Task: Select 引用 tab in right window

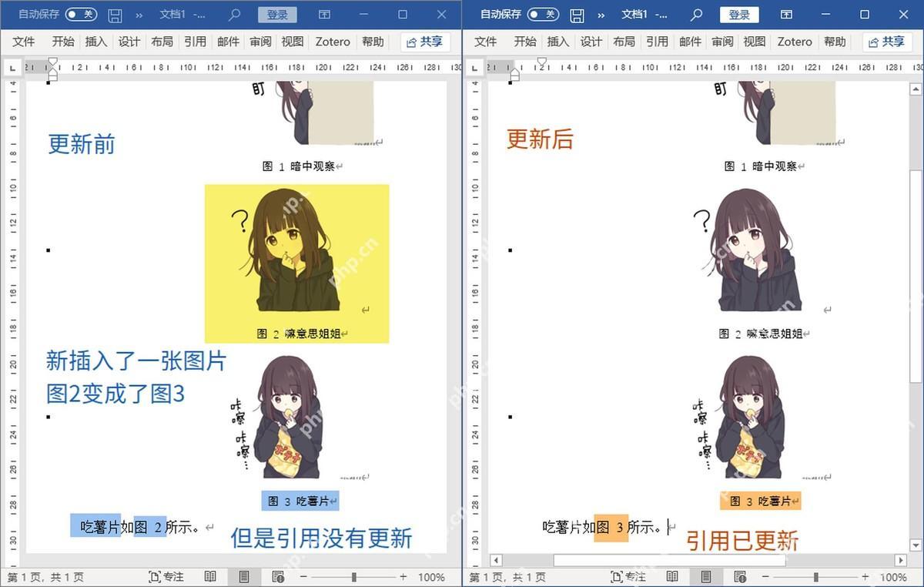Action: [658, 42]
